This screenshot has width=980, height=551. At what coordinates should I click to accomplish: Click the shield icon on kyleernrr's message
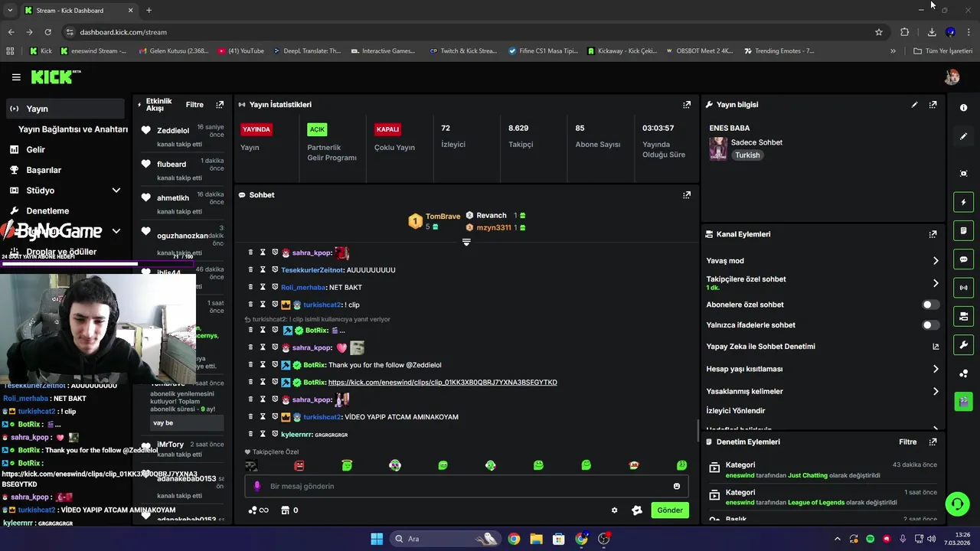[275, 434]
